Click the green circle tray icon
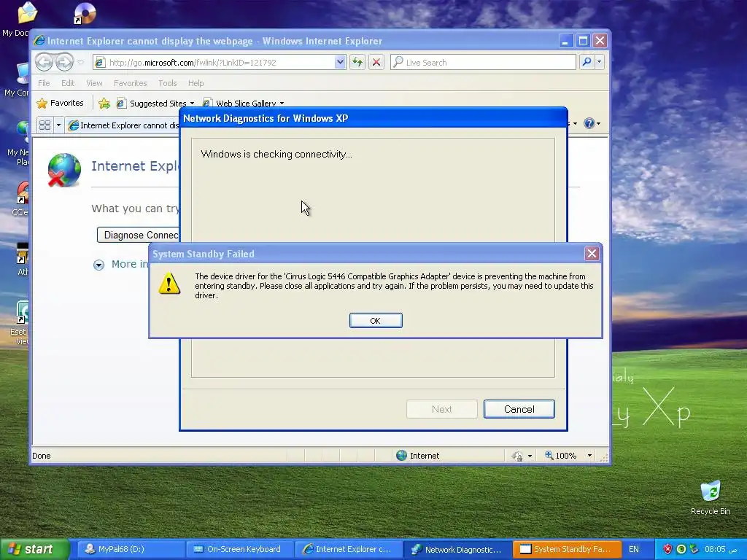This screenshot has height=560, width=747. pos(681,549)
